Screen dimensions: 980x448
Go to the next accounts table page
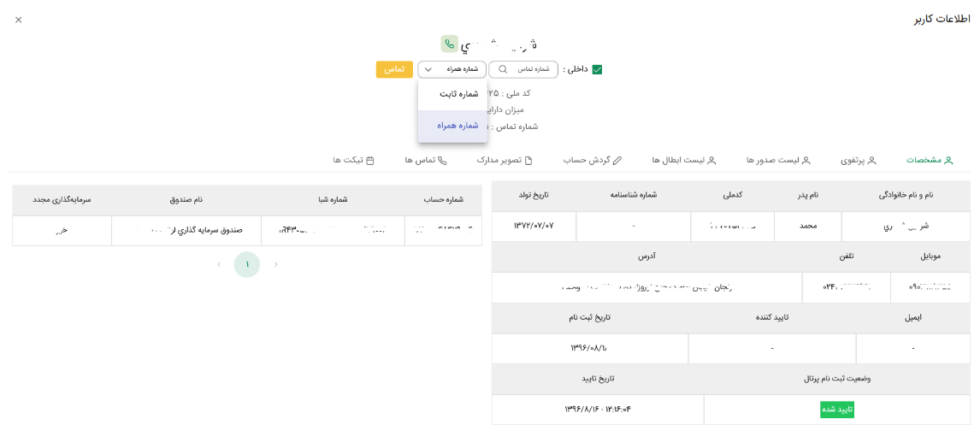point(218,264)
